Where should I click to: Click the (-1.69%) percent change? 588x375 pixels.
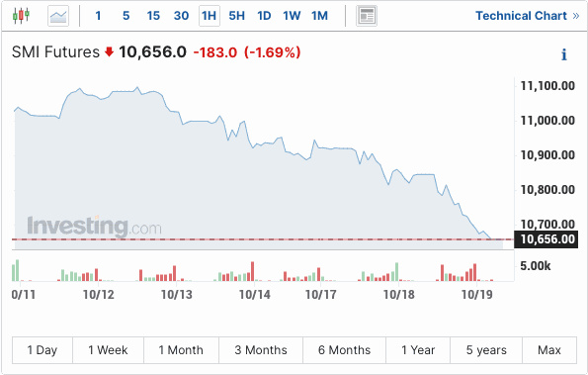pos(273,52)
